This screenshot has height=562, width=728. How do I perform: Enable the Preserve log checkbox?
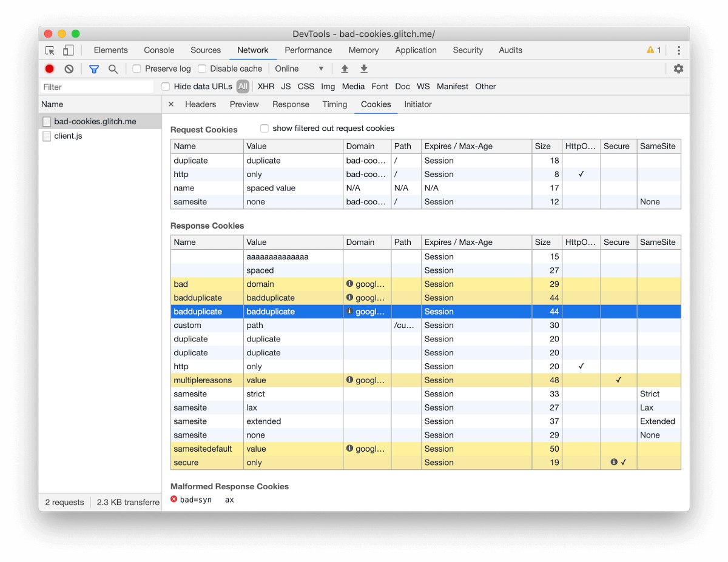tap(136, 69)
